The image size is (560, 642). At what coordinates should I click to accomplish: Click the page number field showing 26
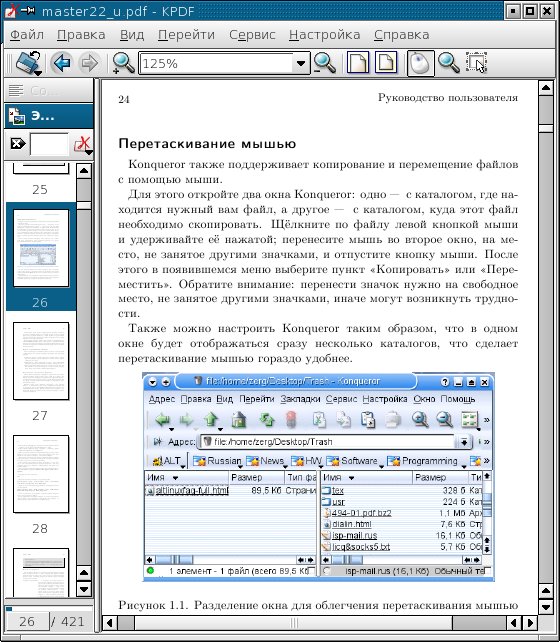(27, 622)
